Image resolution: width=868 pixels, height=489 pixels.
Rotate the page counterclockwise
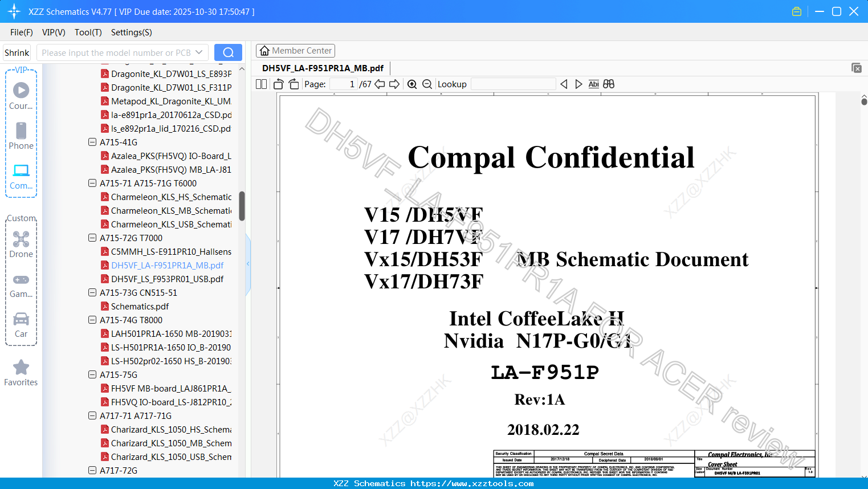[x=279, y=84]
